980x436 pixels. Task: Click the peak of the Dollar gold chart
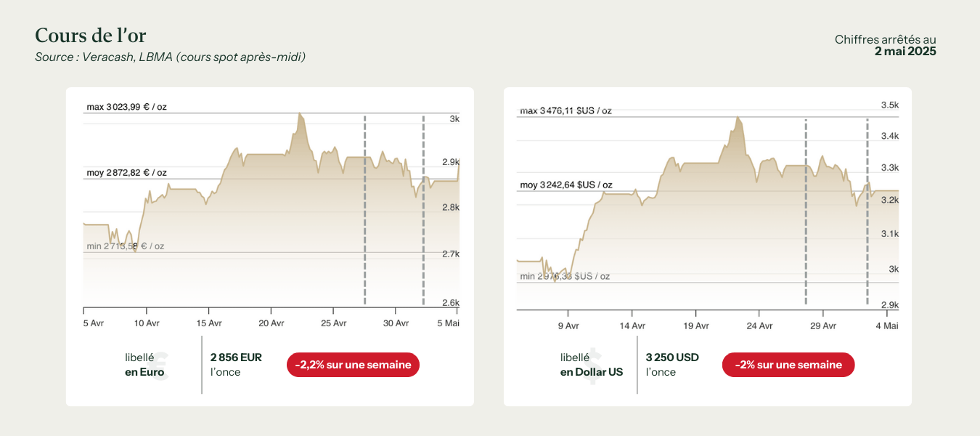point(737,118)
